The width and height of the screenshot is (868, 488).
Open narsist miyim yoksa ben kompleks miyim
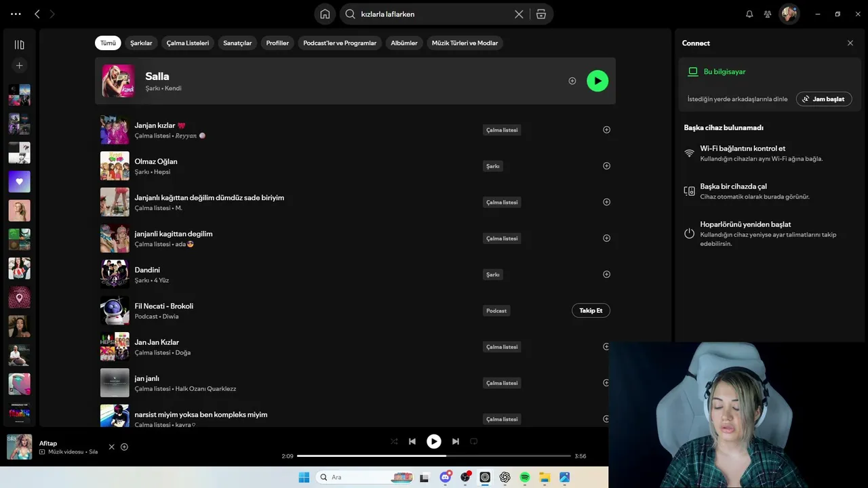click(201, 414)
